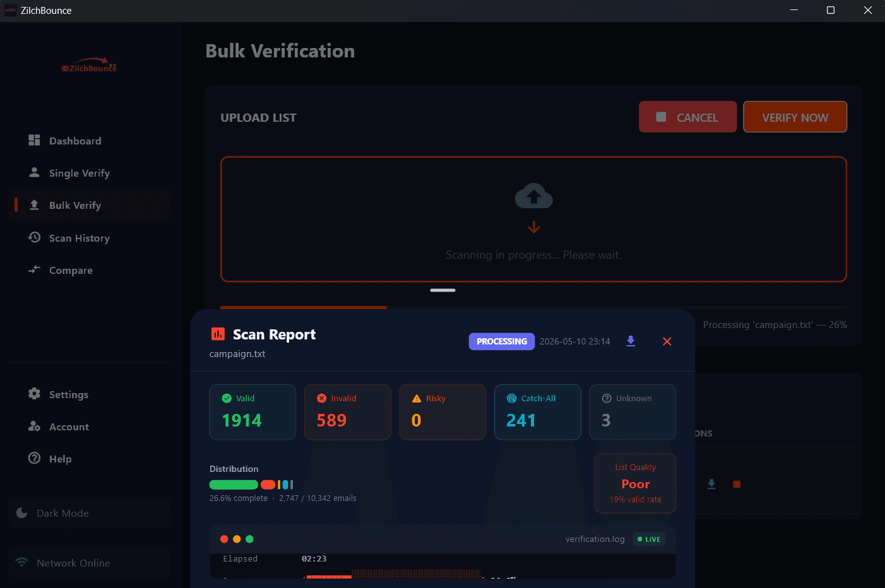Viewport: 885px width, 588px height.
Task: Click the yellow terminal dot
Action: click(x=237, y=539)
